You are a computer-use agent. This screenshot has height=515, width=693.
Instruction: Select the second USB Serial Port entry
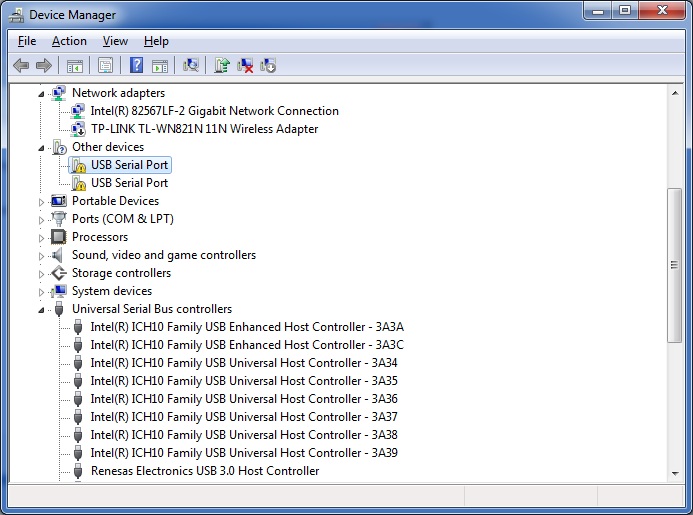pos(129,183)
